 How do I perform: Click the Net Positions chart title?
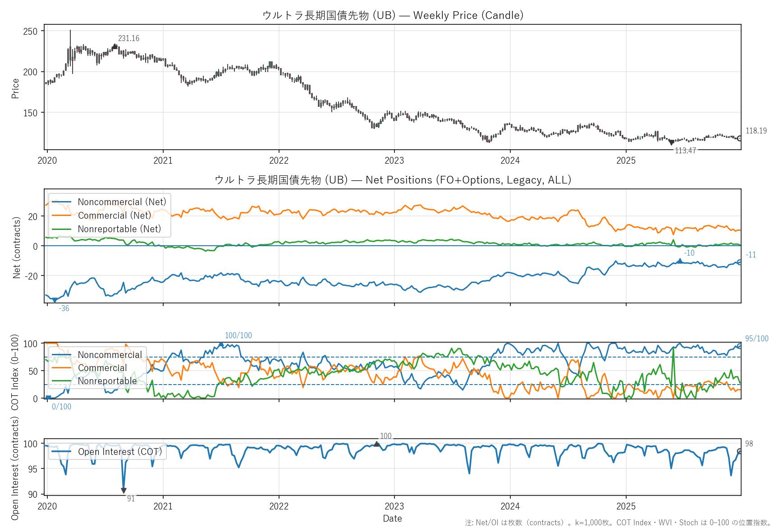[393, 180]
